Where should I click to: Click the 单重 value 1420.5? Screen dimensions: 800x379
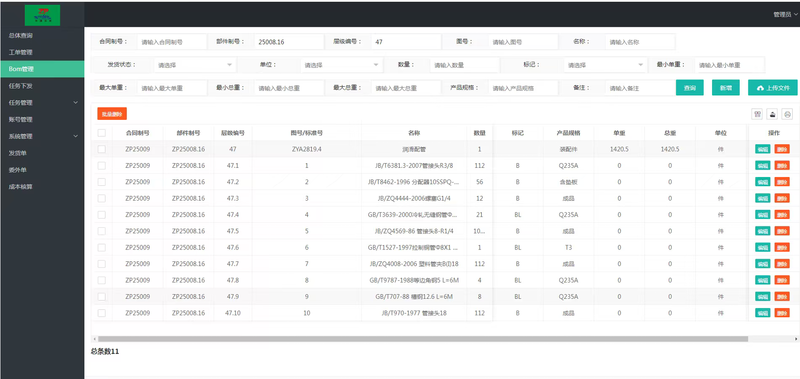point(619,149)
